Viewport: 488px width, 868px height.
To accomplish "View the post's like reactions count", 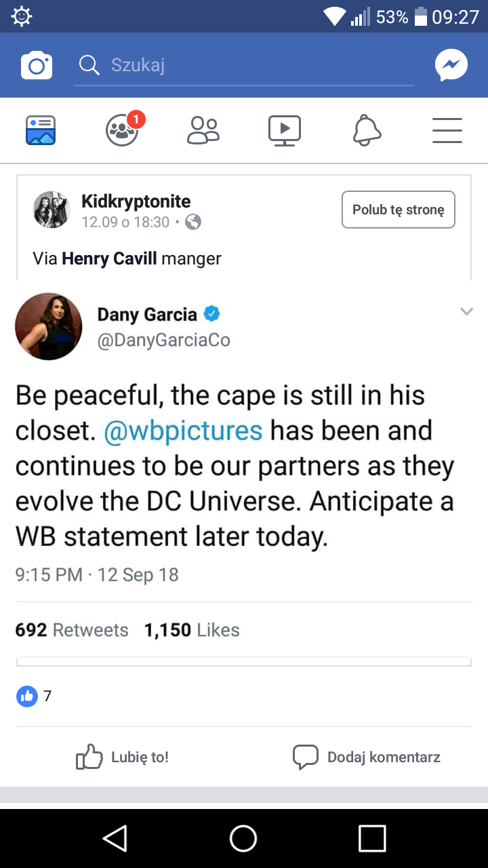I will pos(34,696).
